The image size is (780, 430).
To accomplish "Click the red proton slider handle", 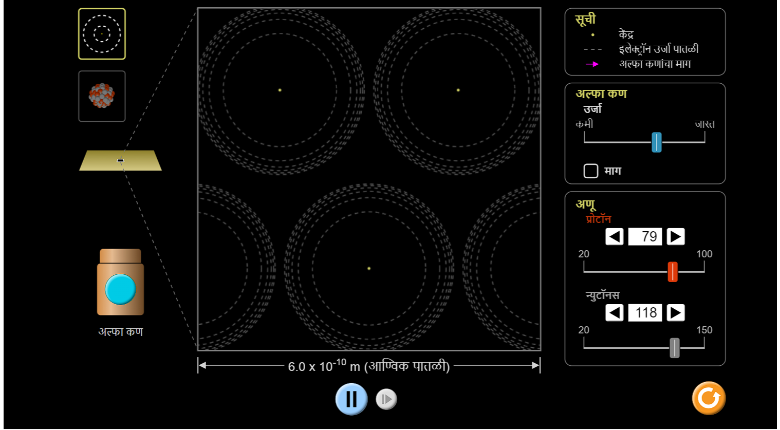I will pyautogui.click(x=673, y=271).
